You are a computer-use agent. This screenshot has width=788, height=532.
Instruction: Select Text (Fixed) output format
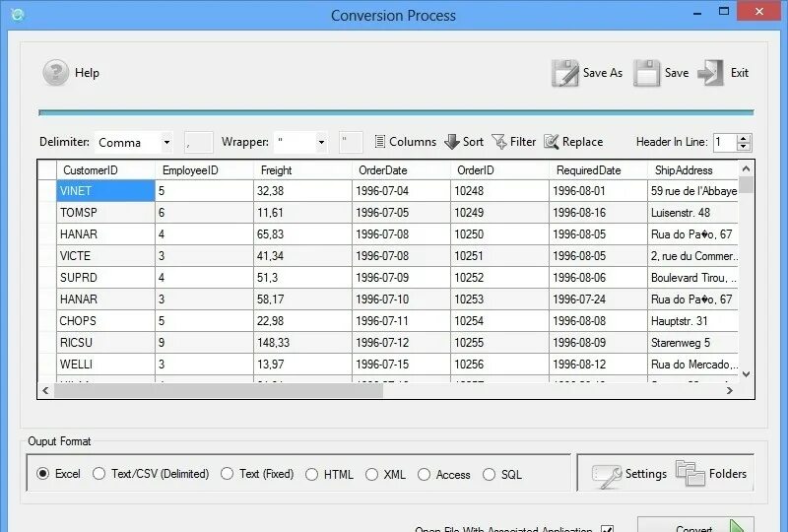228,474
